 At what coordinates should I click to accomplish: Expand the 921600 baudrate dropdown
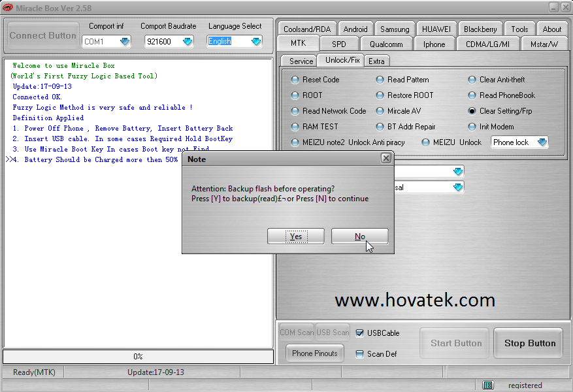click(188, 41)
